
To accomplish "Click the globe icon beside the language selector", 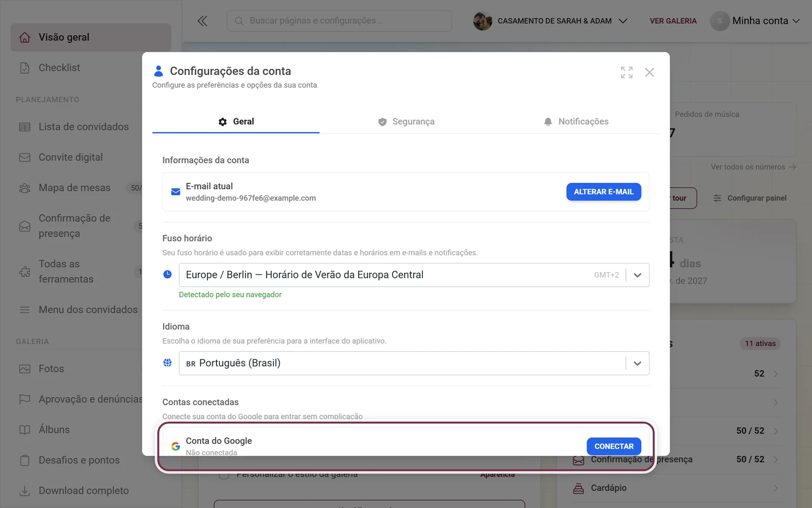I will 167,363.
